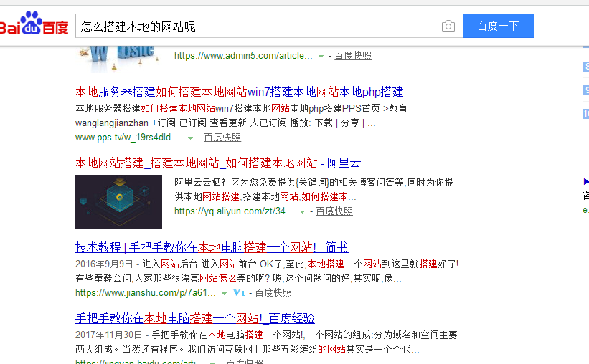Screen dimensions: 589x364
Task: Open yq.aliyun.com result URL
Action: [234, 211]
